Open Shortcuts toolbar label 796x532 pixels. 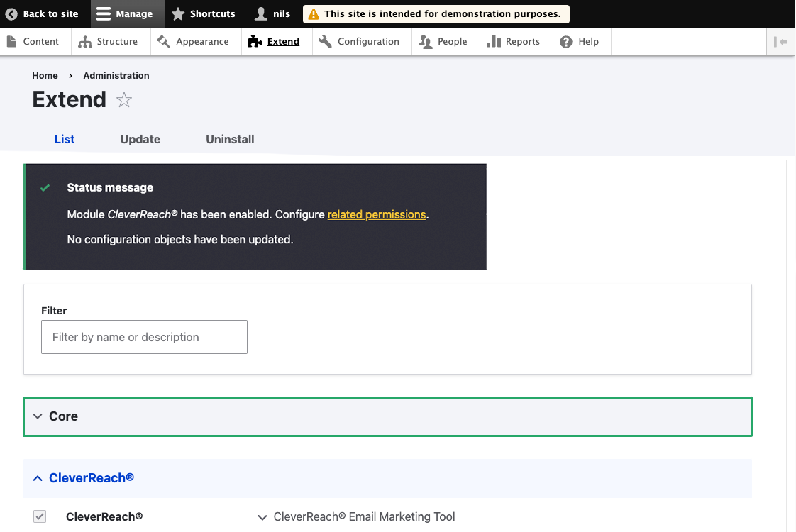(x=212, y=13)
